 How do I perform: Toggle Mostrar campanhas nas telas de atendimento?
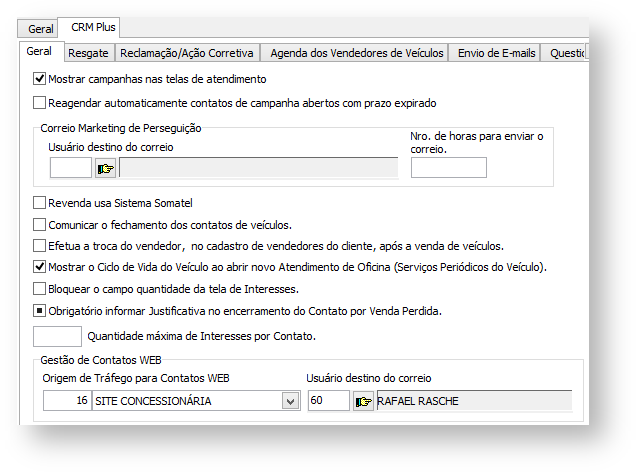click(x=40, y=78)
